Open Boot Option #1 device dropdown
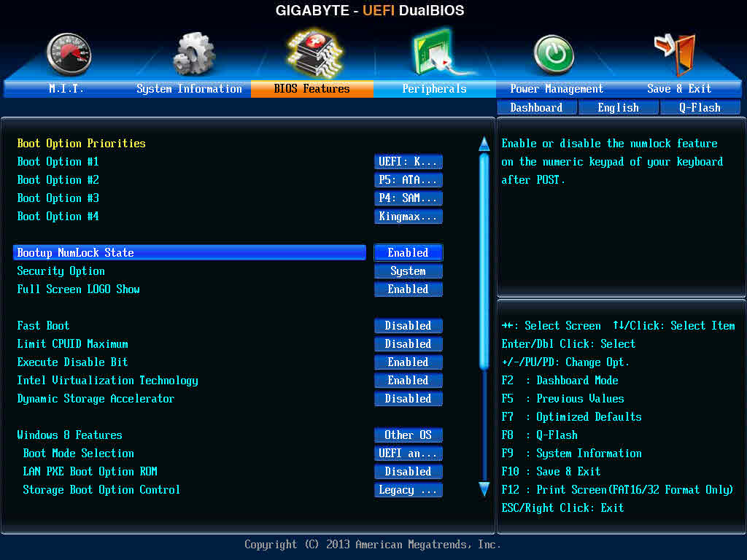 click(x=409, y=161)
